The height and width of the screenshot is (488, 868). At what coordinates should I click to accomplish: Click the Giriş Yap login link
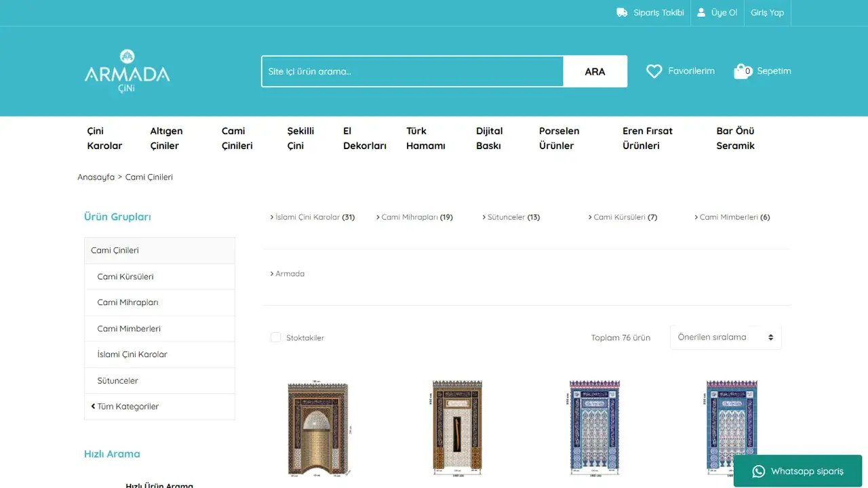point(767,13)
